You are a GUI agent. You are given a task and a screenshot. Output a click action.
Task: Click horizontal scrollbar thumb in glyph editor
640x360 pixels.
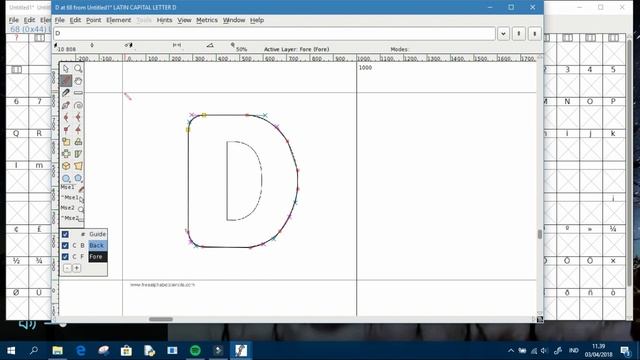161,319
